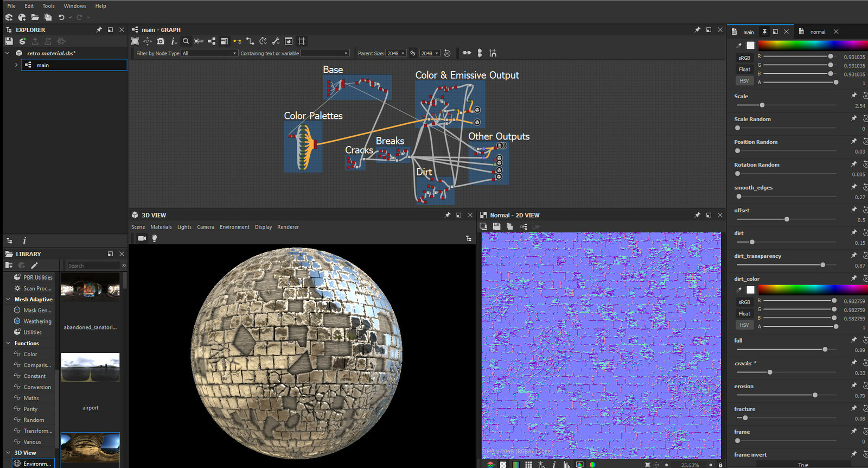Click the fit-graph-to-view icon in graph toolbar
This screenshot has height=468, width=868.
point(135,41)
